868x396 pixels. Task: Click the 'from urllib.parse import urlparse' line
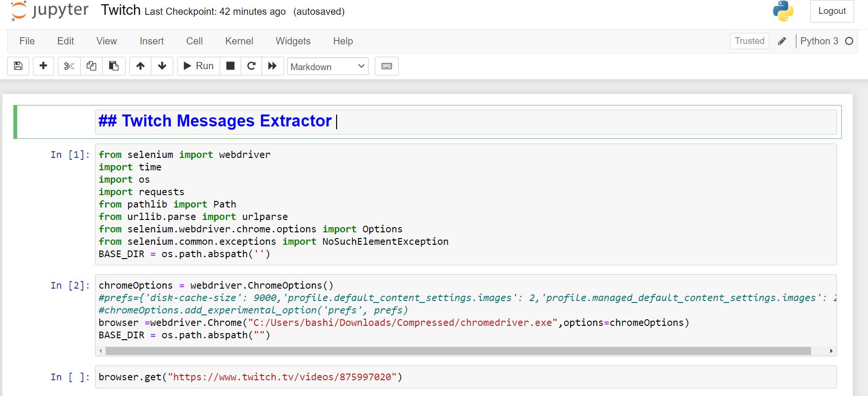pyautogui.click(x=193, y=217)
